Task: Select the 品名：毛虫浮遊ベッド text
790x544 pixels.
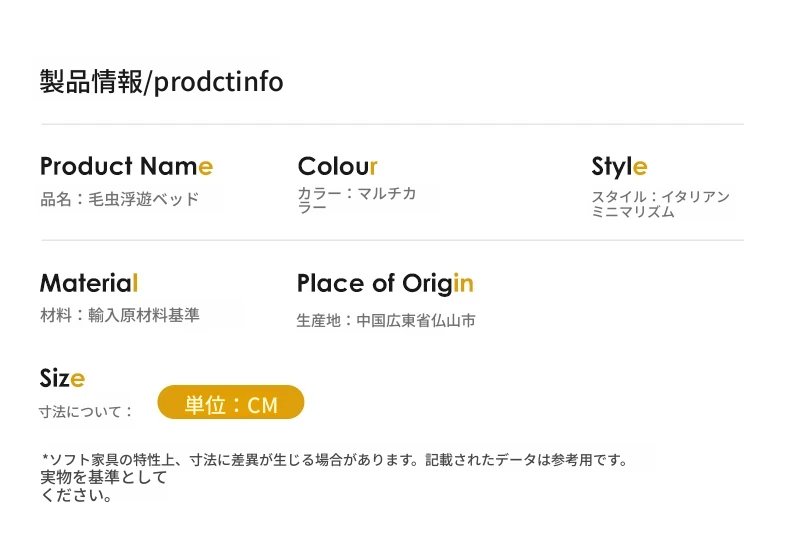Action: [120, 199]
